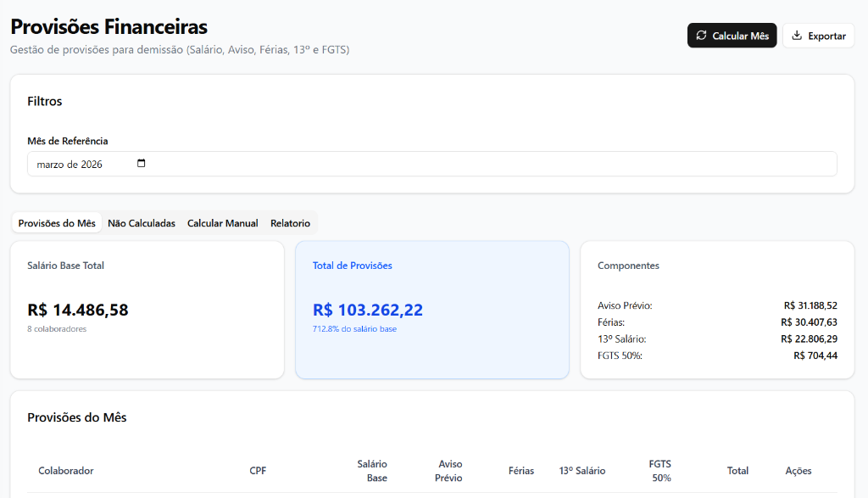
Task: Click the Filtros section heading
Action: [45, 101]
